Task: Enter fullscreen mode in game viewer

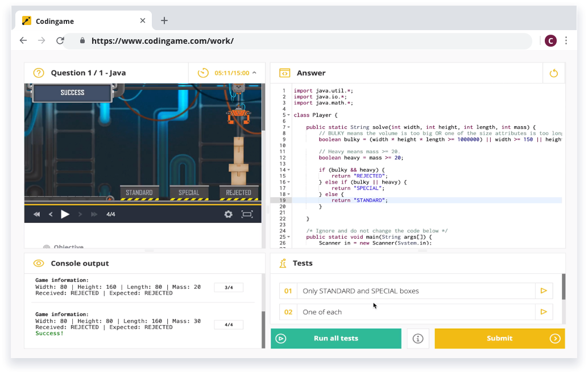Action: point(247,214)
